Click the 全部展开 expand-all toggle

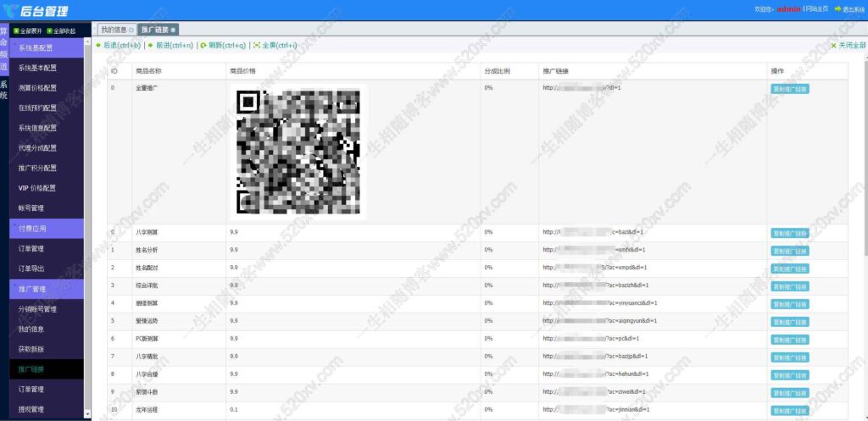point(16,30)
